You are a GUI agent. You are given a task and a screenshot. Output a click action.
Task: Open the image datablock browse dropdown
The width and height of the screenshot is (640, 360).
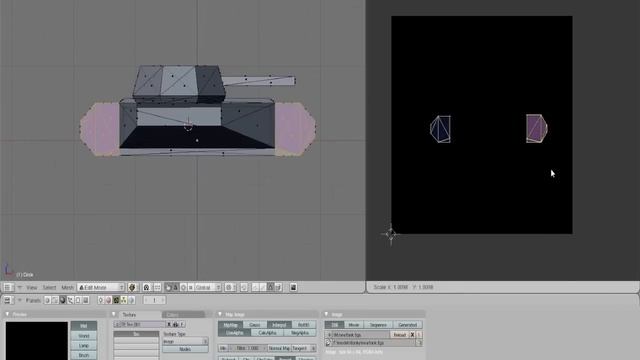coord(329,335)
